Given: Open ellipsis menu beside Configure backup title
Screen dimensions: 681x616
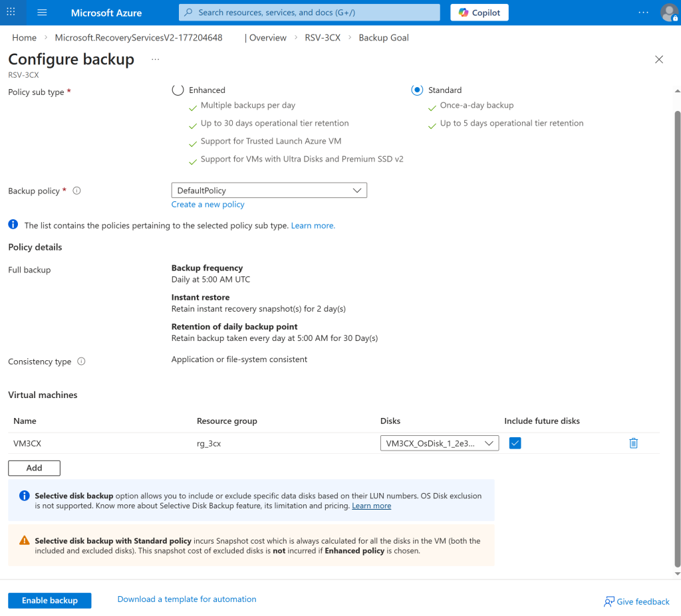Looking at the screenshot, I should coord(155,60).
